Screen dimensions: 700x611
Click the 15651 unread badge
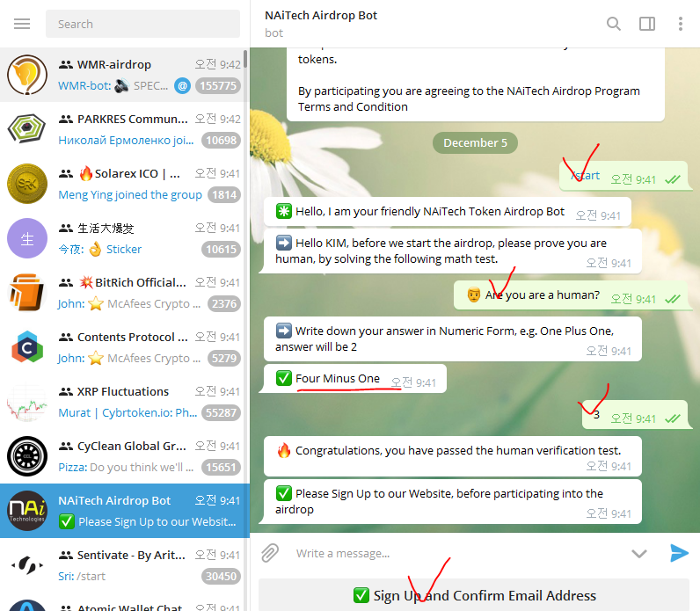(x=221, y=467)
